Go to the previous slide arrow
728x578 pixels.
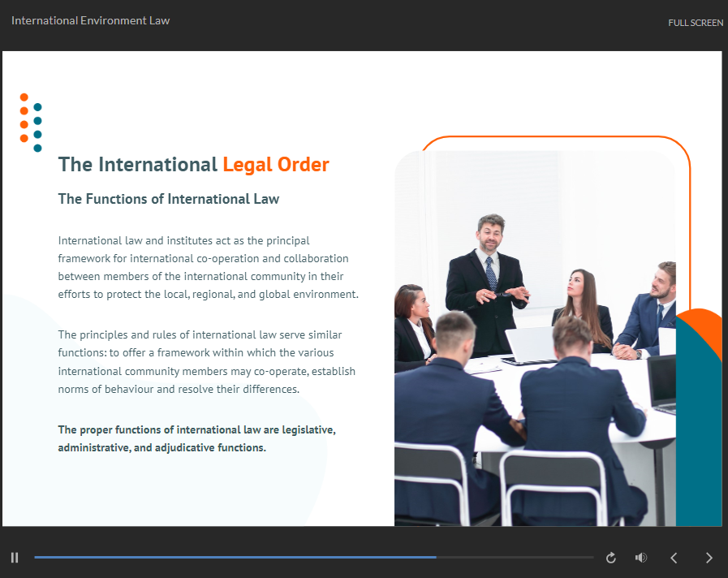[674, 558]
